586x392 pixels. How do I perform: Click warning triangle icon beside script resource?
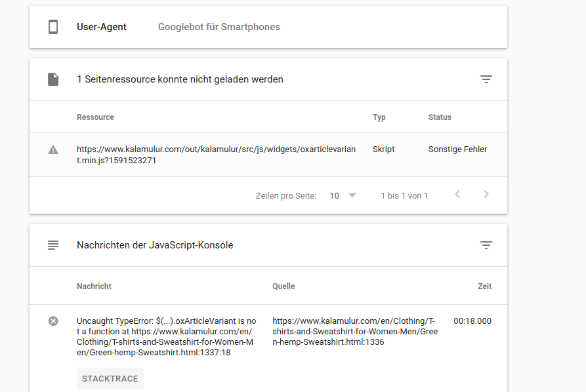(x=53, y=149)
